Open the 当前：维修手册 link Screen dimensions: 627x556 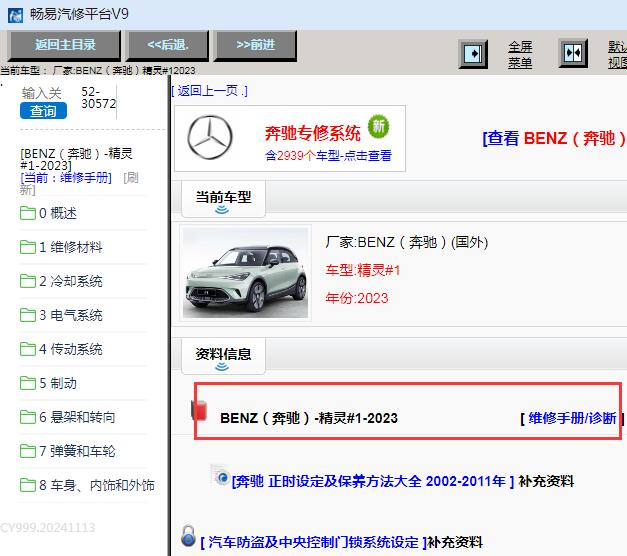[66, 178]
